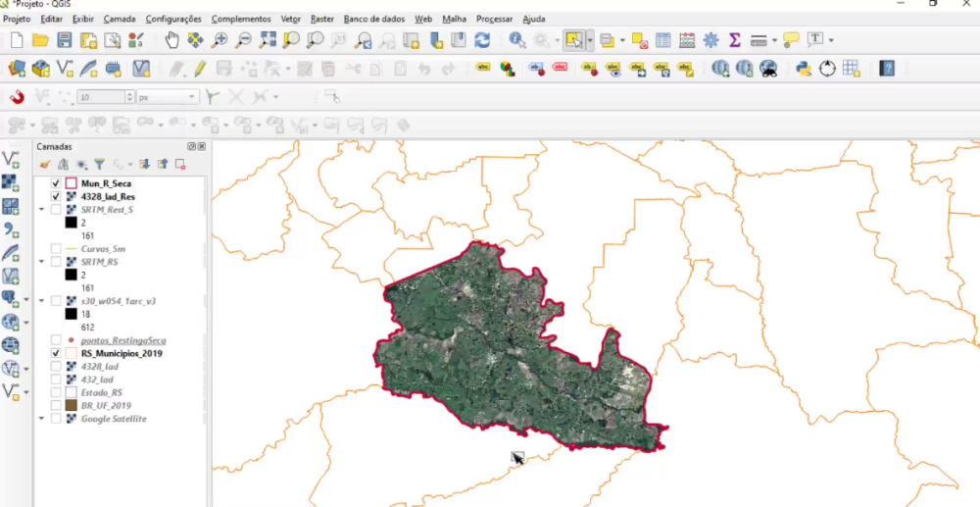Screen dimensions: 980x507
Task: Select the Pan Map hand tool
Action: tap(171, 40)
